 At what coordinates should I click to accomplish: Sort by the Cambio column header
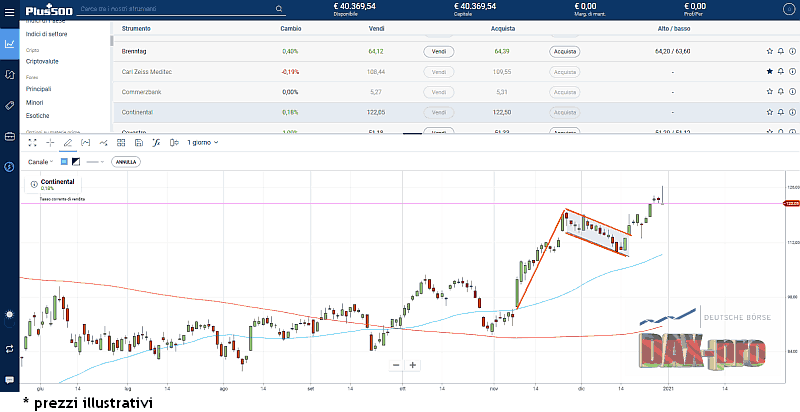pyautogui.click(x=291, y=29)
